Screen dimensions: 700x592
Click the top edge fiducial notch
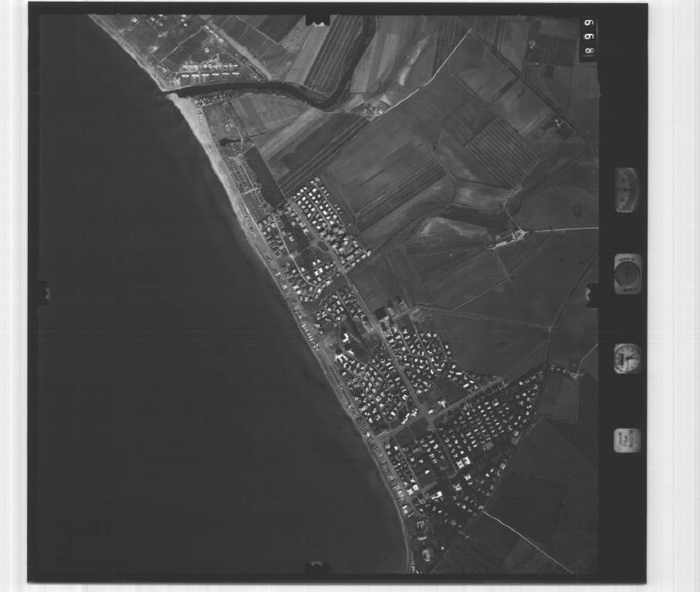(x=316, y=19)
